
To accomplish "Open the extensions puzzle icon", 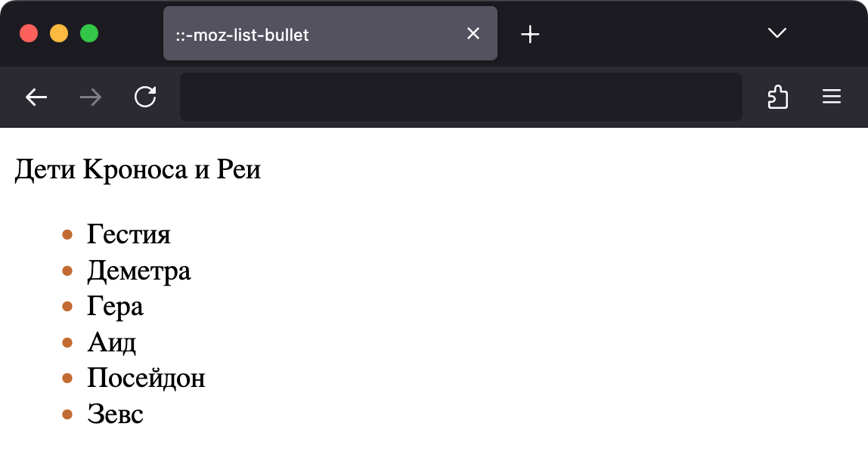I will pyautogui.click(x=778, y=97).
